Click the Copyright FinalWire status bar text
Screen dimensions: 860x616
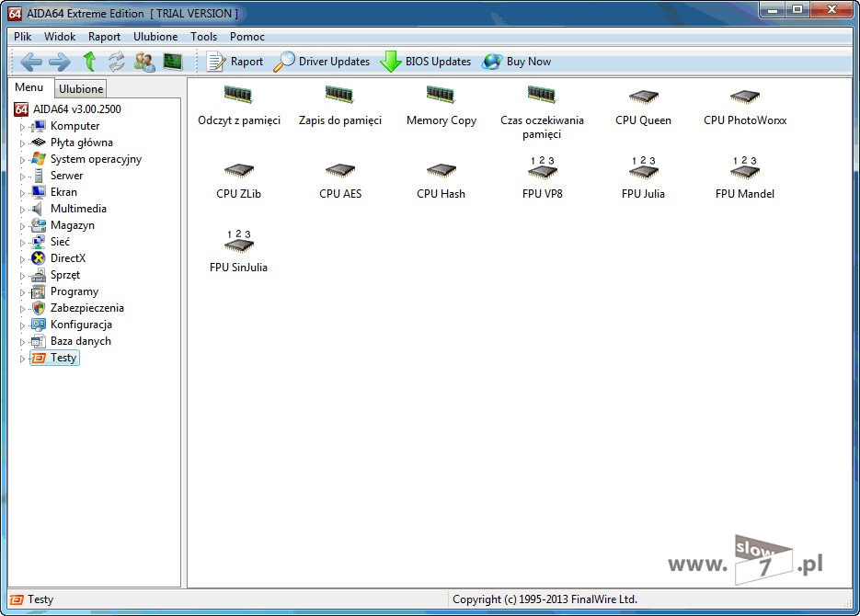tap(545, 599)
